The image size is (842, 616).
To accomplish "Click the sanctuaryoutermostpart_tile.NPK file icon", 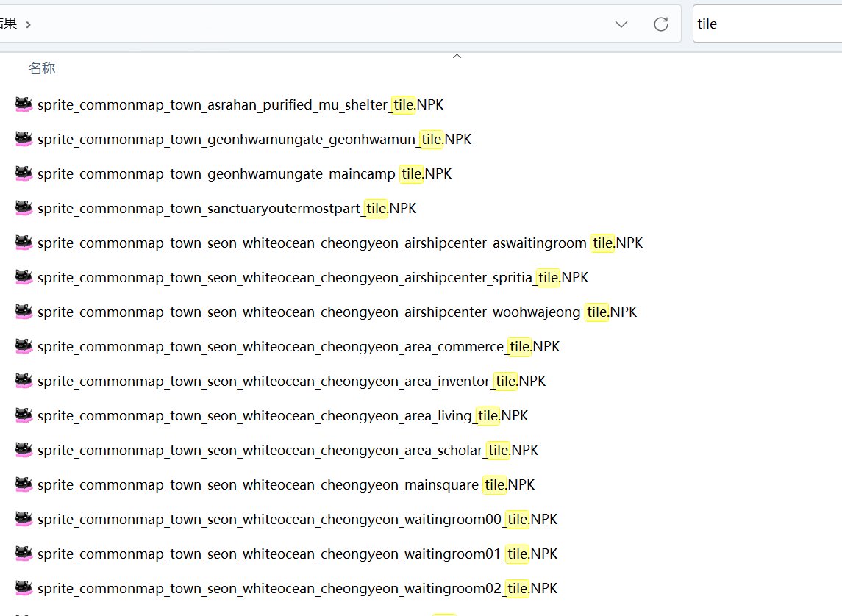I will click(24, 208).
